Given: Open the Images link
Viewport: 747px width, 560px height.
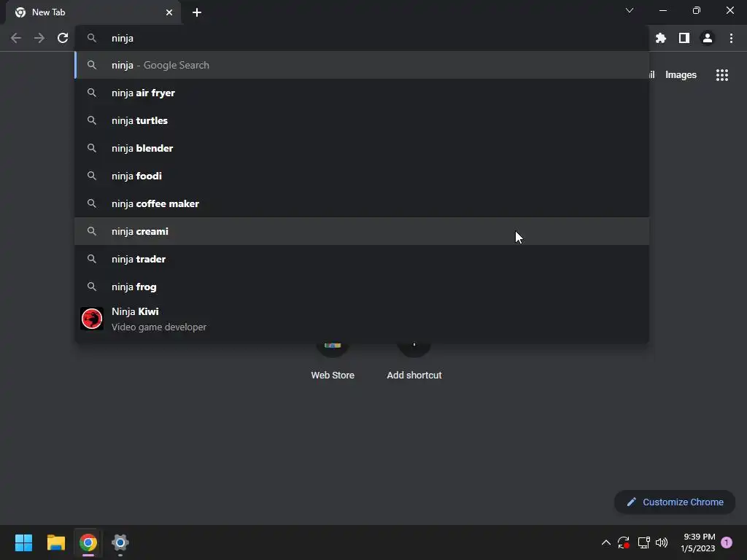Looking at the screenshot, I should point(681,75).
